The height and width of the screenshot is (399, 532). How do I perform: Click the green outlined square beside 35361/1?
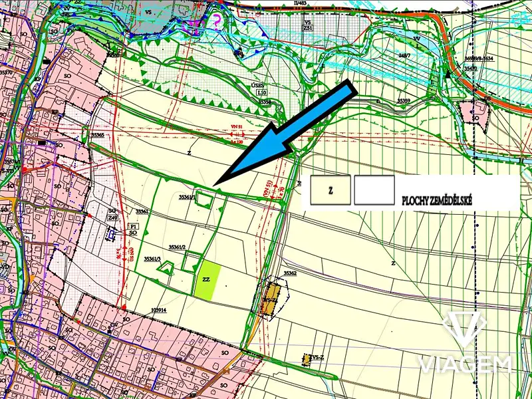point(205,200)
